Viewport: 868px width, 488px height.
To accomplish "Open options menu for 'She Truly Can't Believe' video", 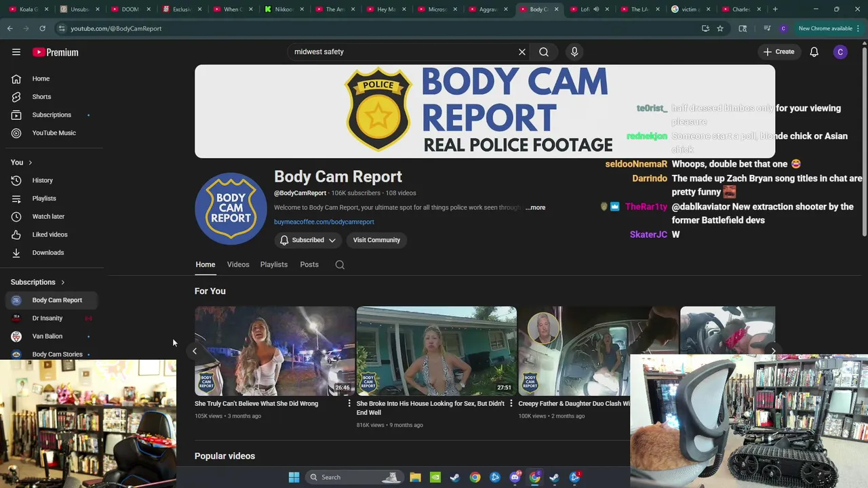I will pyautogui.click(x=349, y=404).
